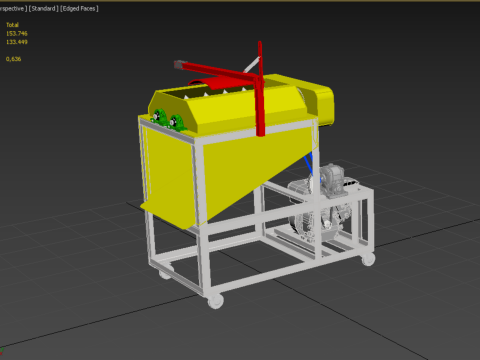Select the front caster wheel
This screenshot has height=360, width=480.
[215, 301]
